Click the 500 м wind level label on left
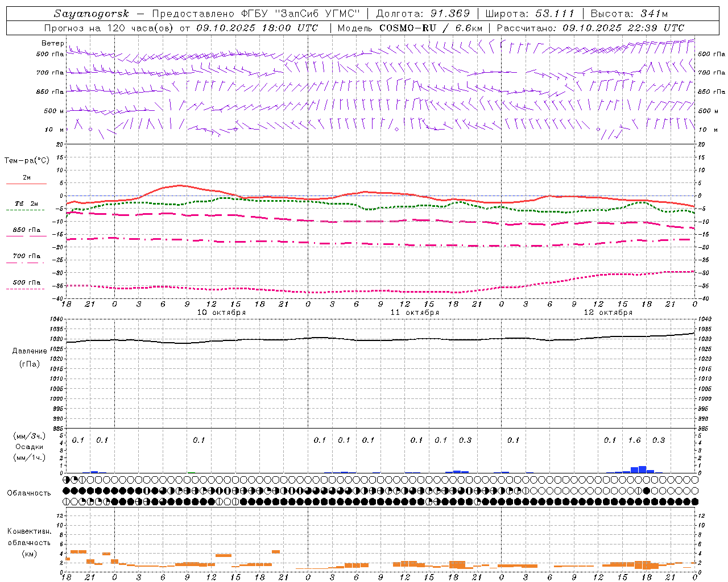The height and width of the screenshot is (582, 728). [x=55, y=111]
